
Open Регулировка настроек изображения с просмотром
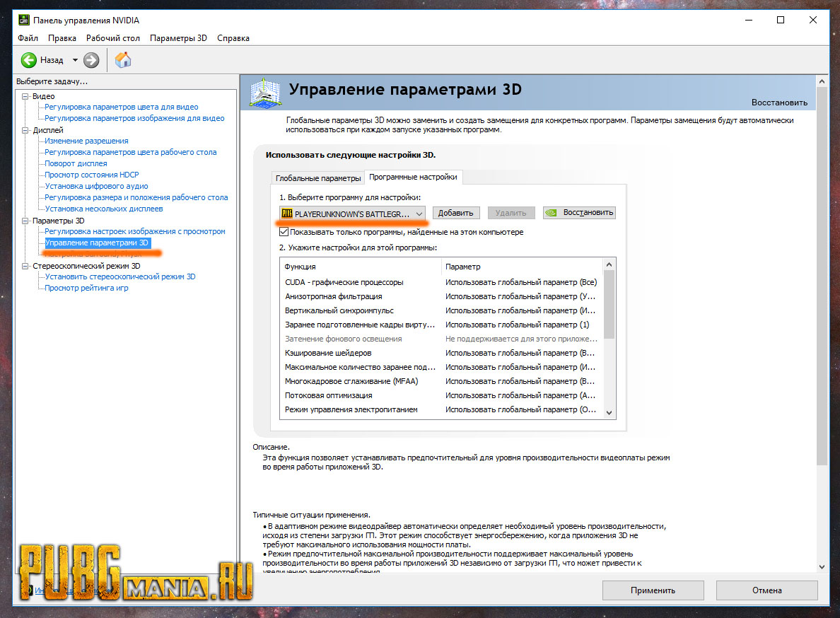click(135, 231)
